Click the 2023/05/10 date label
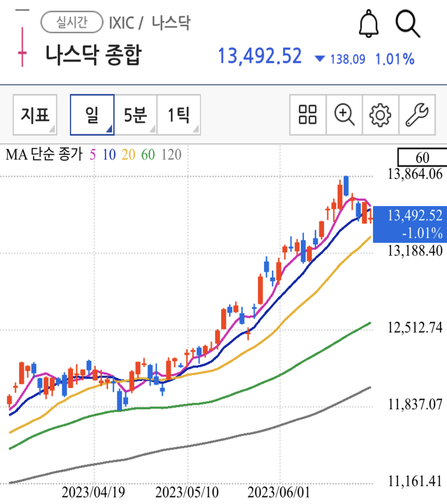 point(187,492)
